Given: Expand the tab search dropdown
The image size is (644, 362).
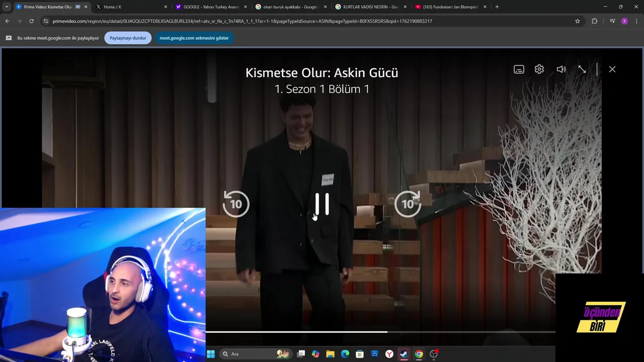Looking at the screenshot, I should (7, 7).
